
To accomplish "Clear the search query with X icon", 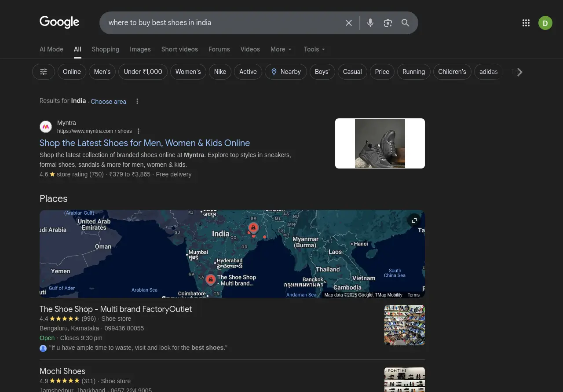I will [x=349, y=23].
